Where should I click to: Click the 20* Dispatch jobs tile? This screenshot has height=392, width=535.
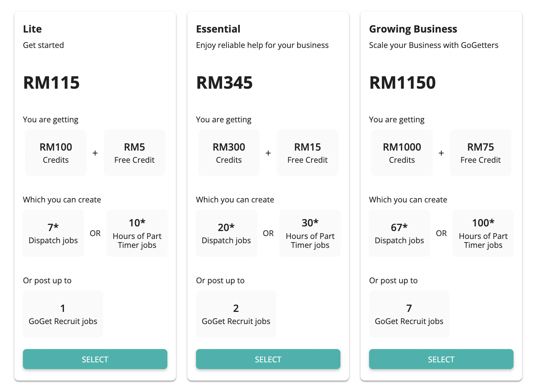pyautogui.click(x=226, y=233)
